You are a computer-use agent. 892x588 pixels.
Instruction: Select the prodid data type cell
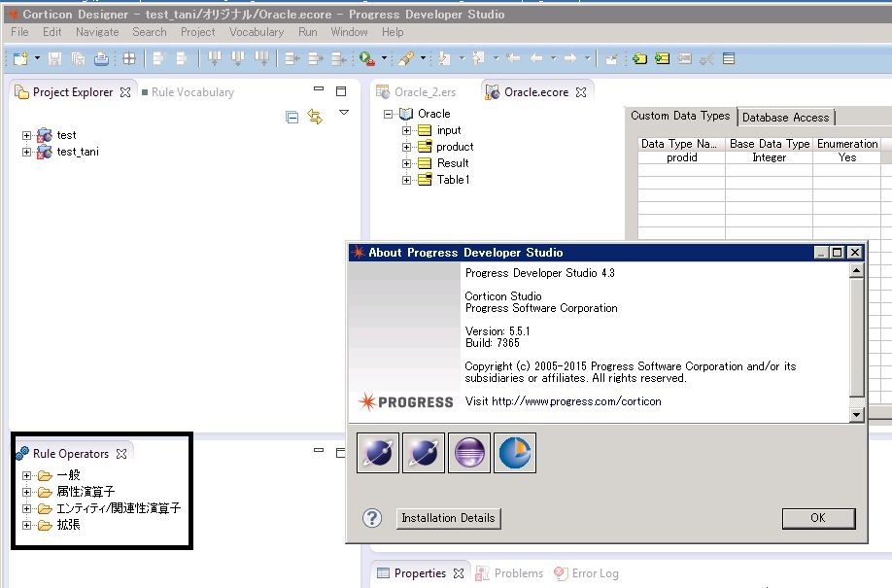tap(681, 157)
